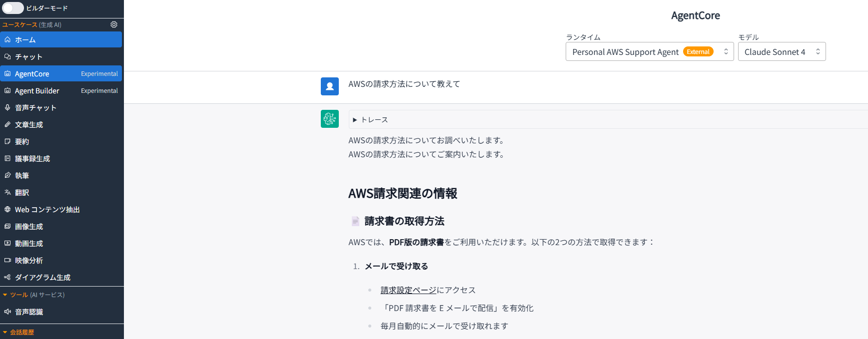Open the ホーム menu item
Viewport: 868px width, 339px height.
61,39
